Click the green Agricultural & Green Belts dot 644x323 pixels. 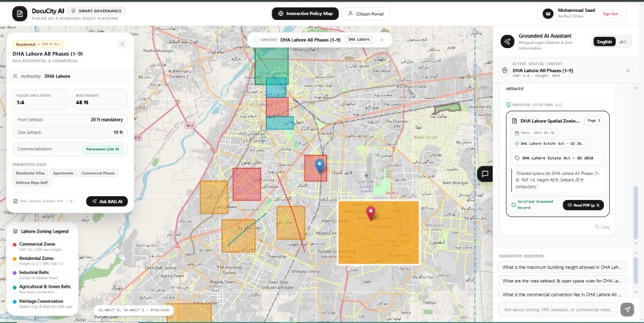pyautogui.click(x=15, y=287)
